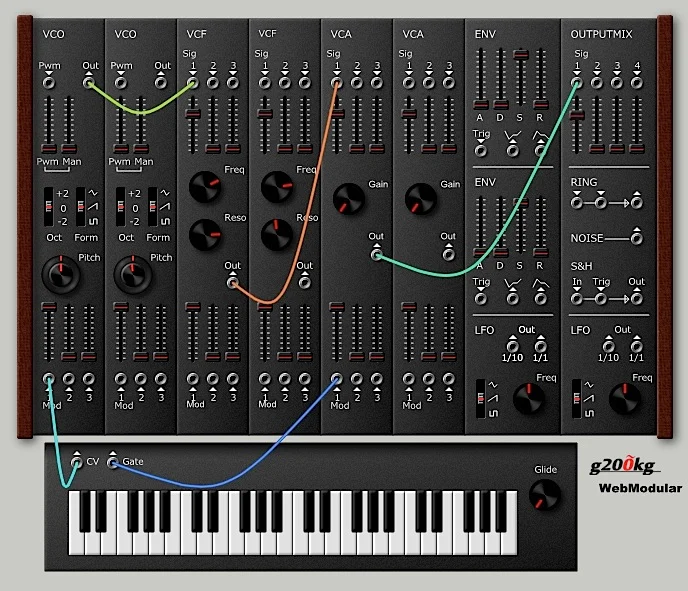This screenshot has height=591, width=688.
Task: Click second VCO Pitch knob
Action: (x=133, y=274)
